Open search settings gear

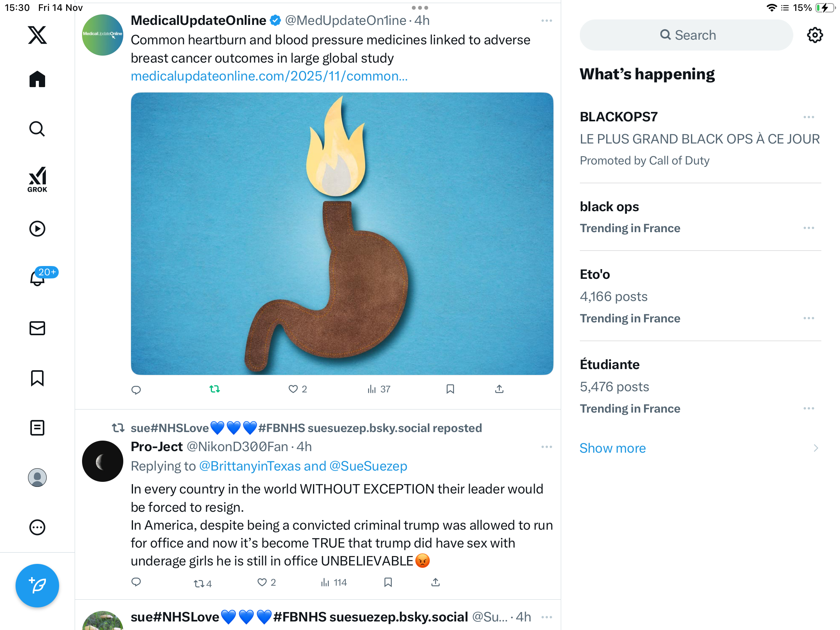click(x=815, y=35)
